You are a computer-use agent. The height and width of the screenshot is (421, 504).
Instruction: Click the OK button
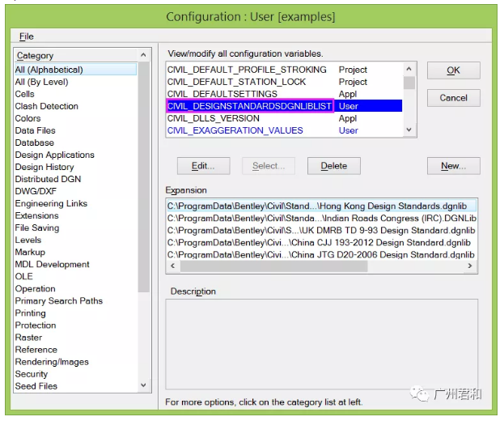[x=453, y=70]
